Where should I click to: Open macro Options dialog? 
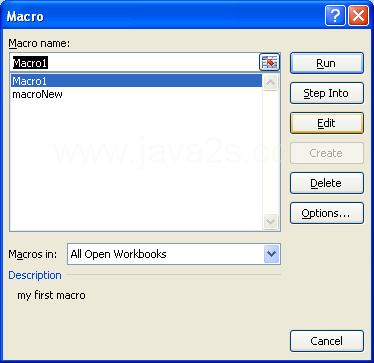click(x=327, y=213)
